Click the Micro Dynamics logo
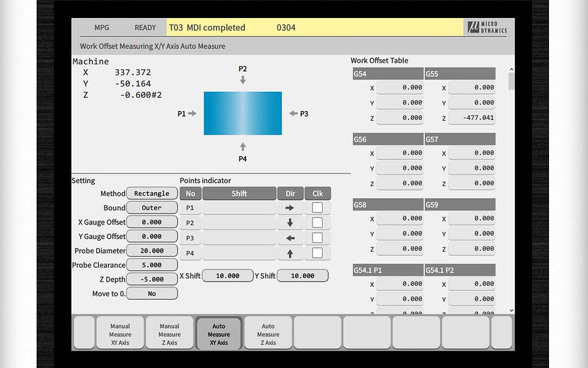The image size is (588, 368). (488, 27)
